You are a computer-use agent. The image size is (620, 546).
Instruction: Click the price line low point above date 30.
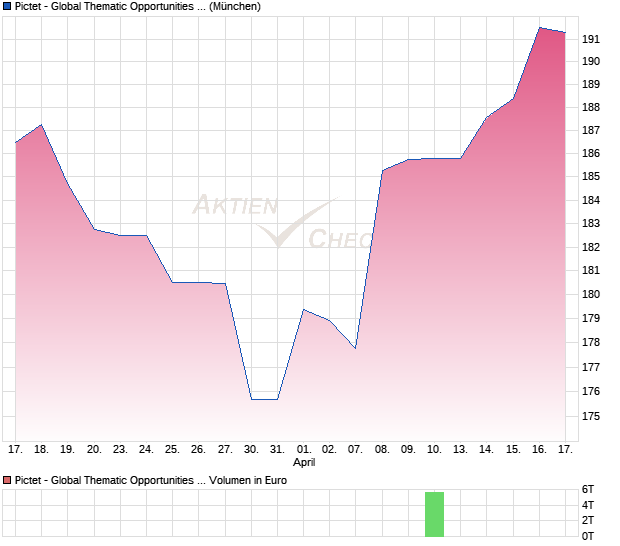click(252, 399)
